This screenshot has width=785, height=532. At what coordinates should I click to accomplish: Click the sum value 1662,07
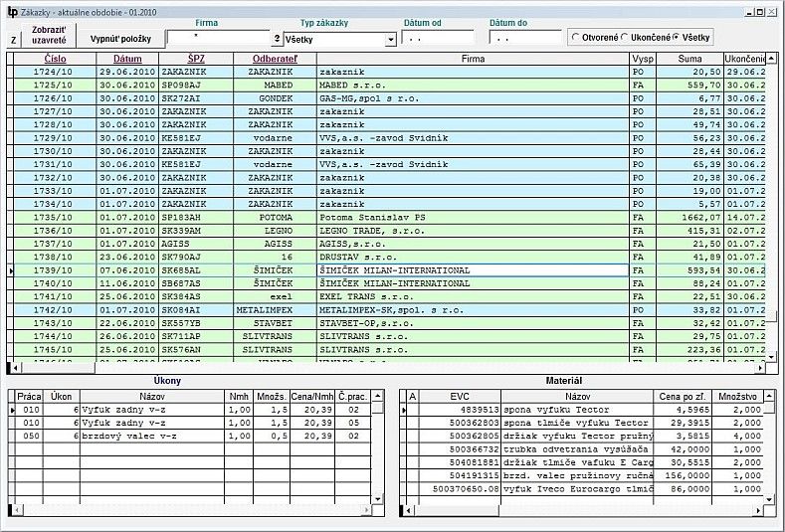pyautogui.click(x=689, y=217)
